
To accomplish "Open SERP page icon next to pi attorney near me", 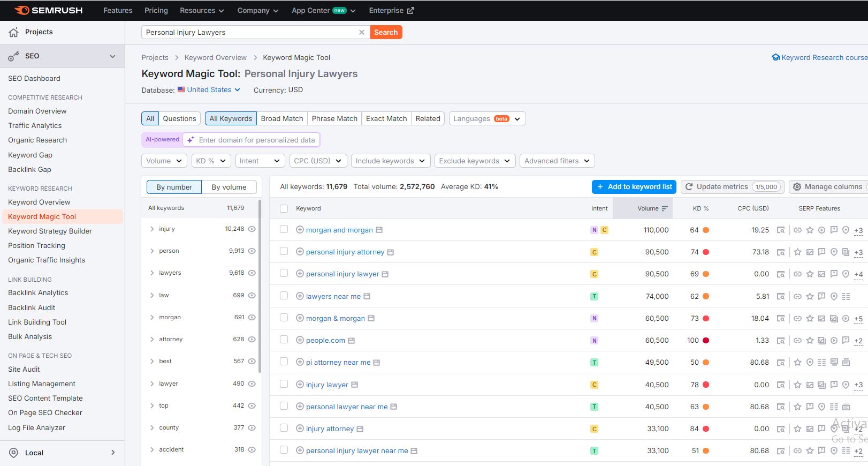I will 376,363.
